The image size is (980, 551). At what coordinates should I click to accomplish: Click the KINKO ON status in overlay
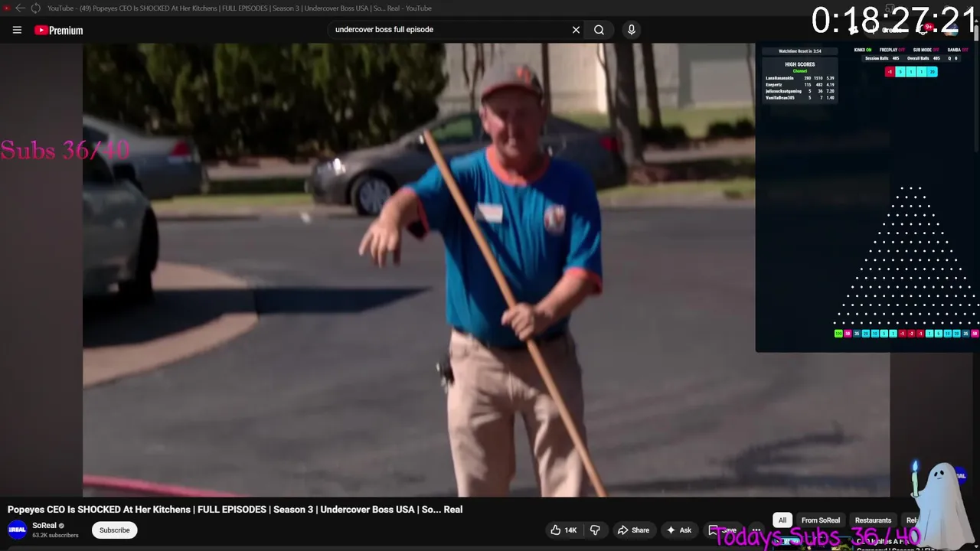pyautogui.click(x=863, y=50)
